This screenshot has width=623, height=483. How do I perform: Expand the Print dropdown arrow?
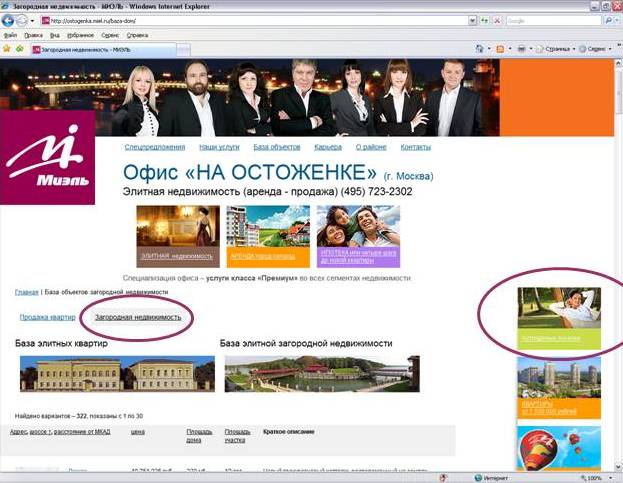[x=530, y=49]
